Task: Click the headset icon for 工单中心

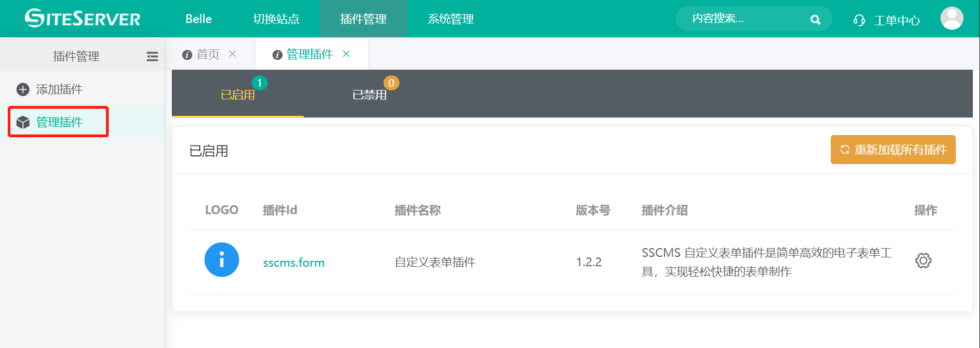Action: (859, 20)
